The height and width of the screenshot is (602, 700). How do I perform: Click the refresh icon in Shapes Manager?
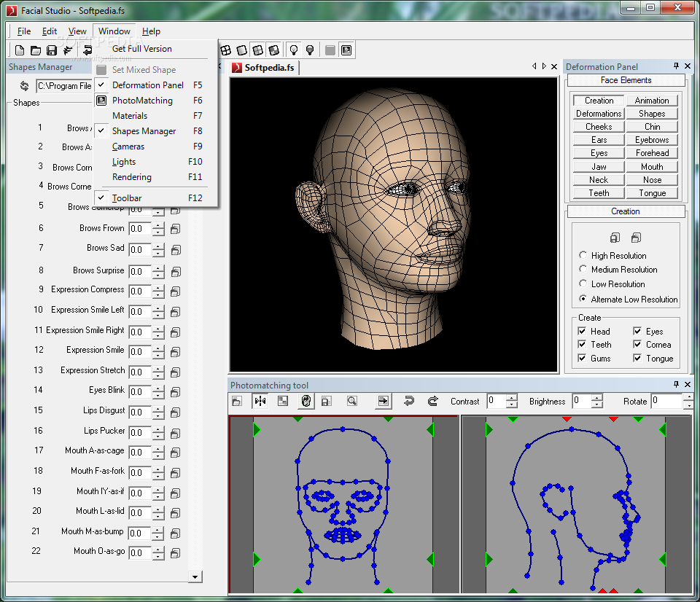(24, 86)
